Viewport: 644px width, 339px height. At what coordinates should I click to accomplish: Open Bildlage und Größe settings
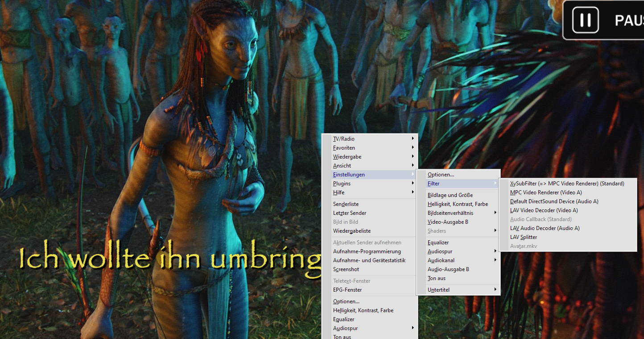(x=450, y=195)
